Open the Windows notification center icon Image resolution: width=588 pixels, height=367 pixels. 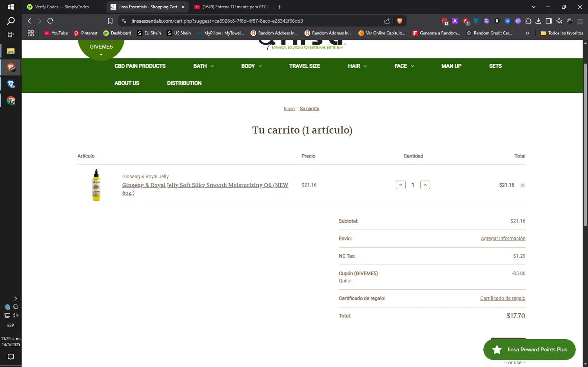[11, 357]
